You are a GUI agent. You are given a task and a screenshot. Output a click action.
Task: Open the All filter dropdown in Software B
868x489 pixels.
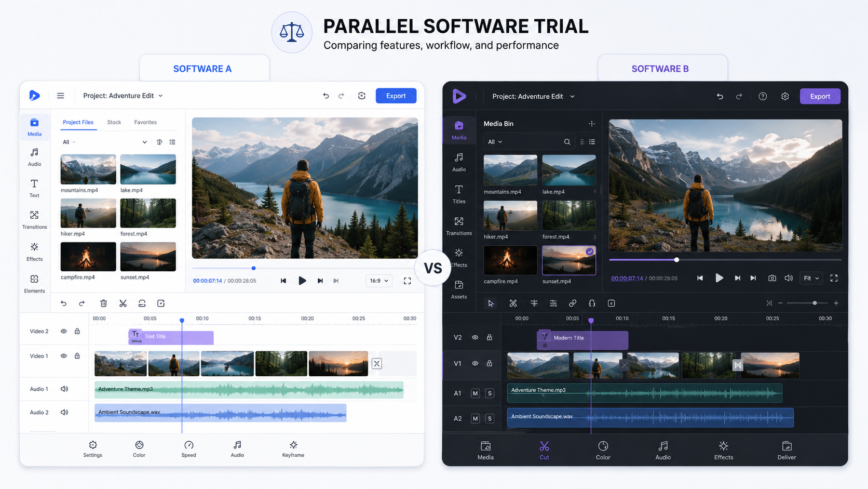pyautogui.click(x=495, y=142)
